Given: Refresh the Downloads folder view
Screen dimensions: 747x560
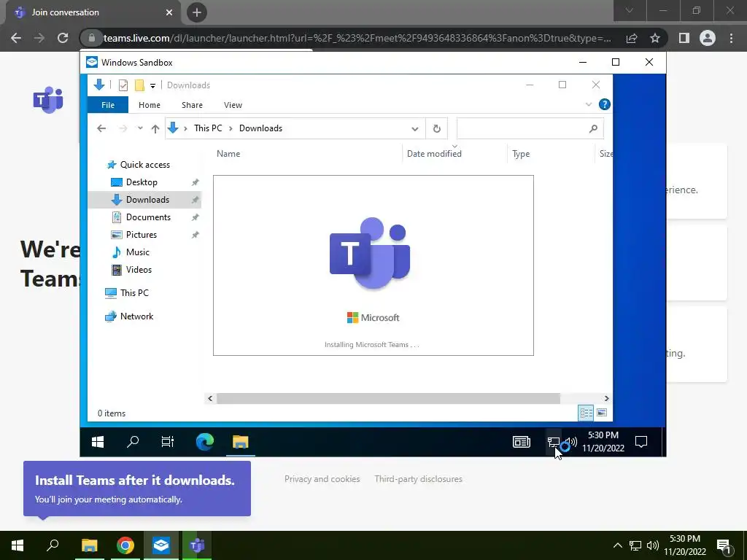Looking at the screenshot, I should coord(436,128).
